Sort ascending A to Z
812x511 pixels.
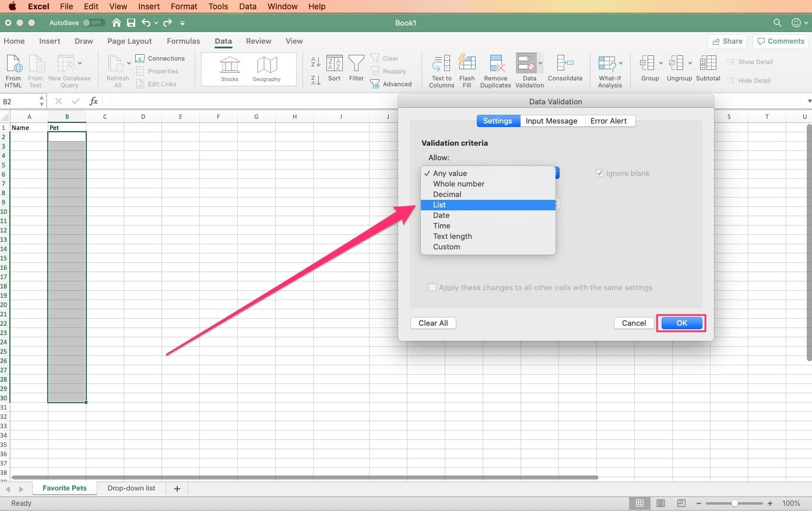click(316, 61)
